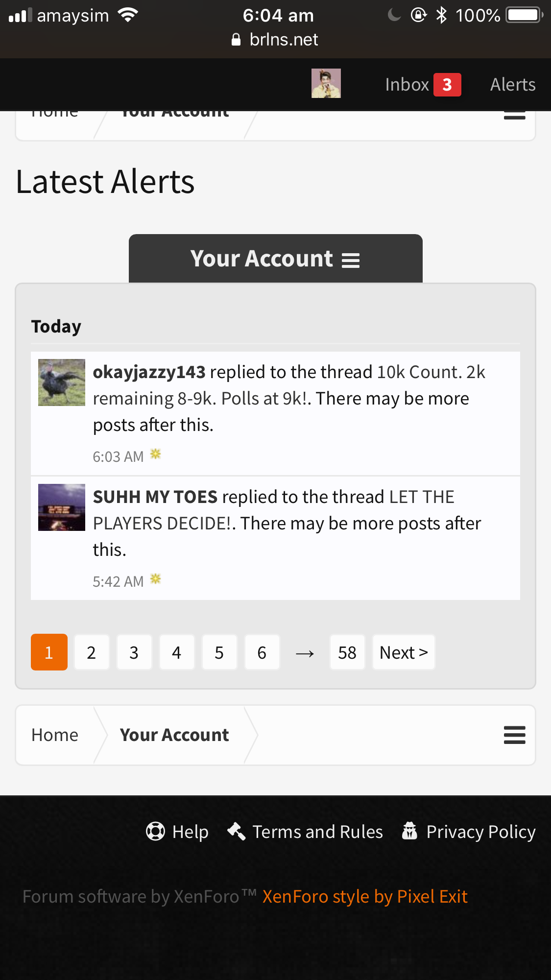Click SUHH MY TOES avatar thumbnail
This screenshot has height=980, width=551.
tap(62, 507)
